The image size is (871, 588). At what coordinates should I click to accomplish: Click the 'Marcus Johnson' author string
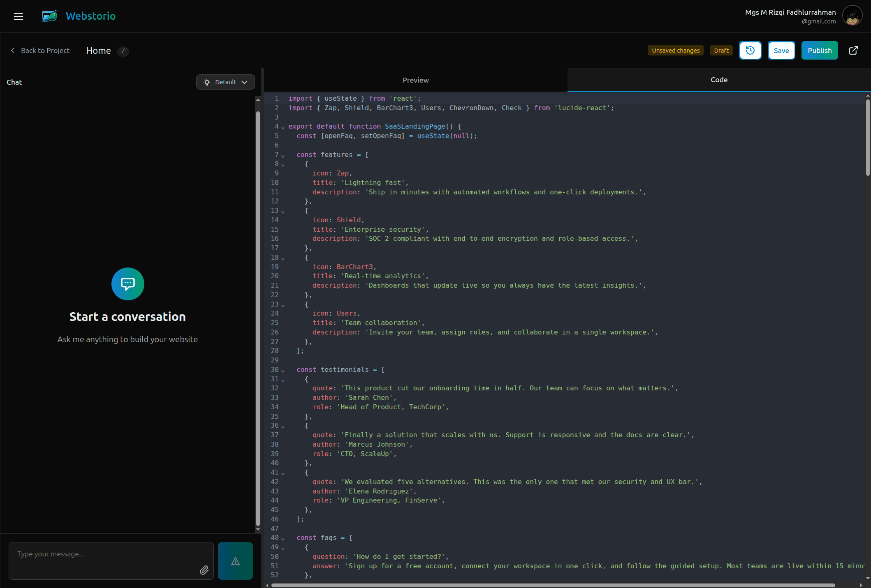(x=377, y=445)
